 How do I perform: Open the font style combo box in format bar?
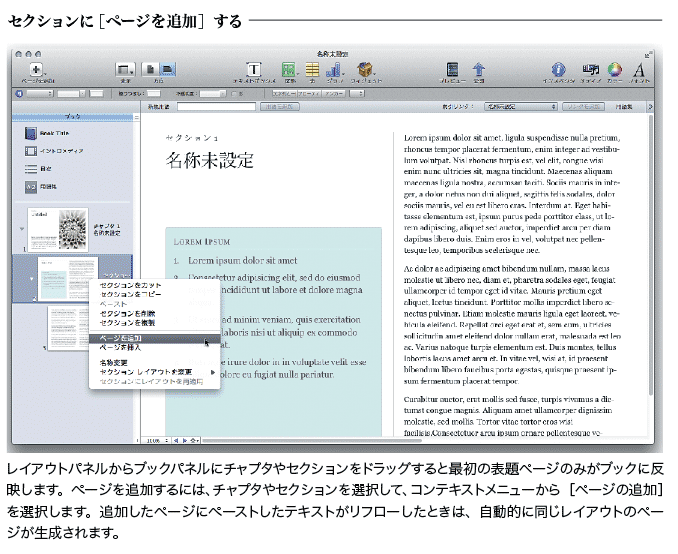coord(71,93)
